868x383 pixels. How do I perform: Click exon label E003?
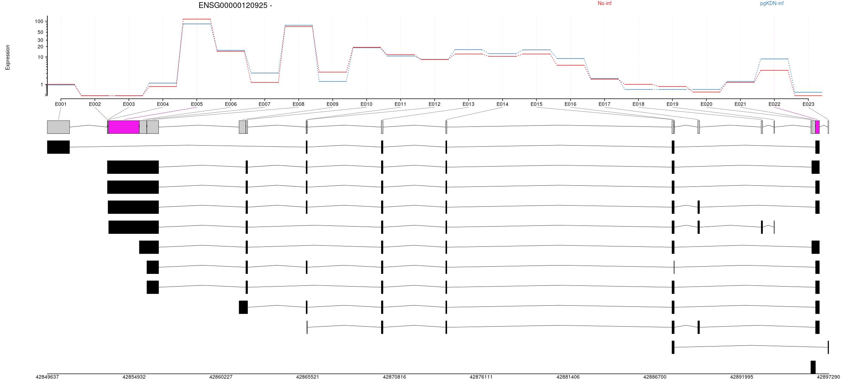click(129, 104)
